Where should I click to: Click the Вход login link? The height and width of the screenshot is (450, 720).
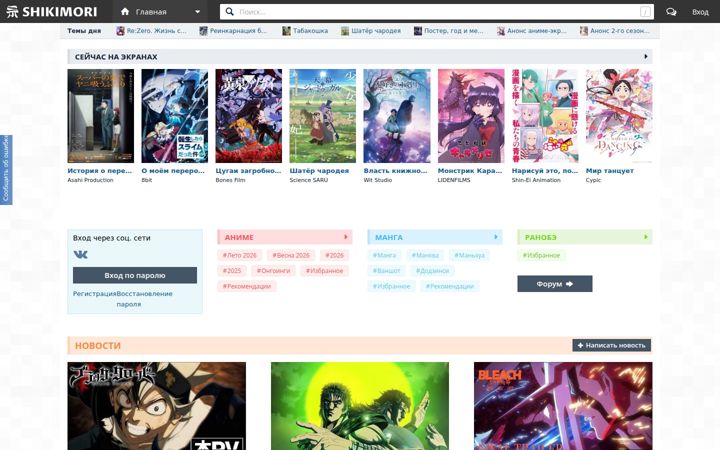pyautogui.click(x=700, y=12)
